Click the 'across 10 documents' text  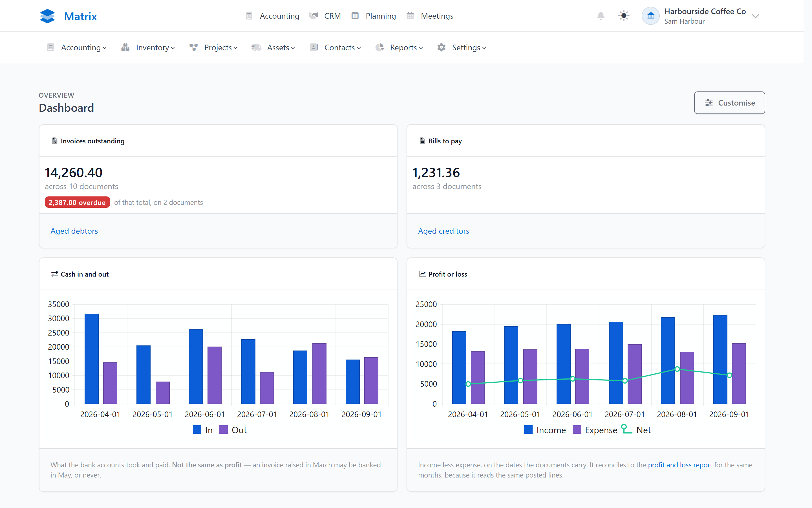point(81,187)
